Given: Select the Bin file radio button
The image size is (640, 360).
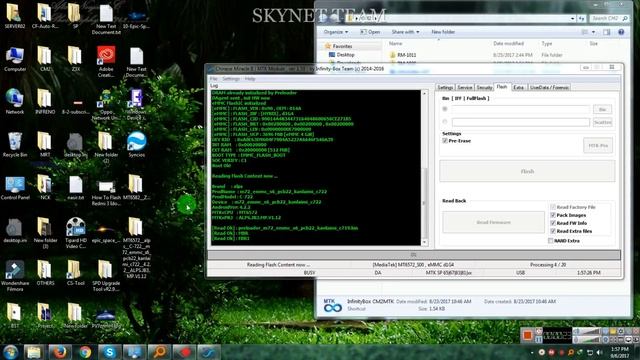Looking at the screenshot, I should 445,109.
